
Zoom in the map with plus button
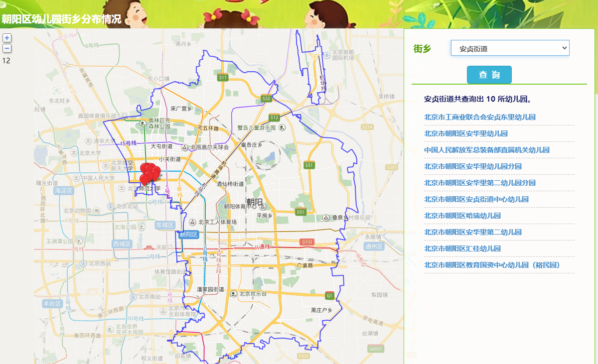click(x=7, y=38)
